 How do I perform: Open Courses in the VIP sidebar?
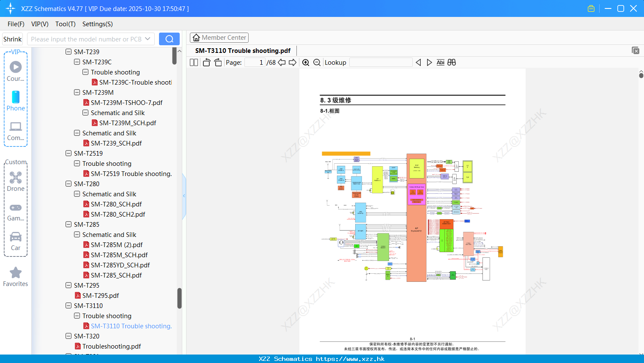point(16,71)
